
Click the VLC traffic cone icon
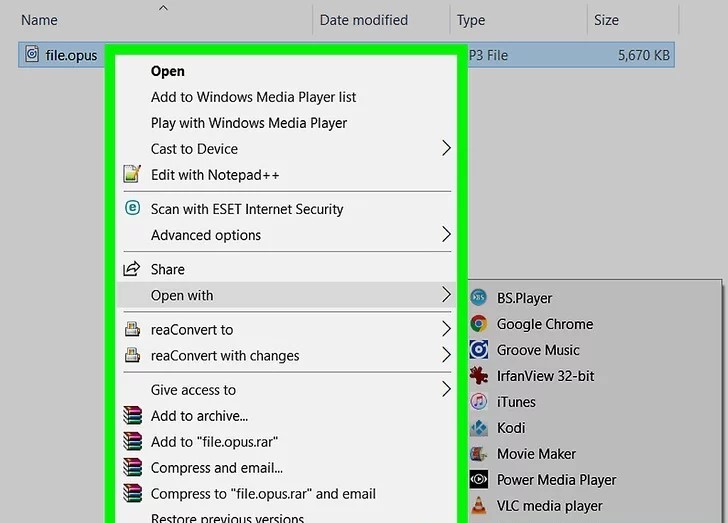479,505
